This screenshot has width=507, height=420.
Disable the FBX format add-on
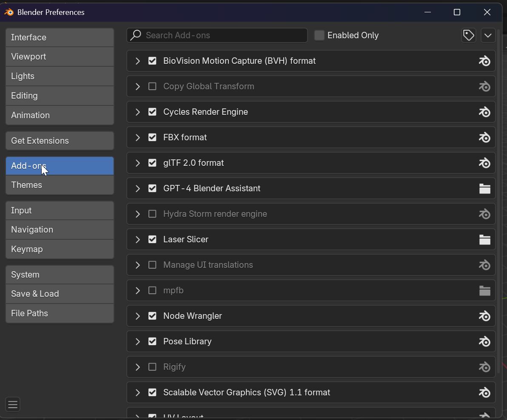pyautogui.click(x=152, y=137)
